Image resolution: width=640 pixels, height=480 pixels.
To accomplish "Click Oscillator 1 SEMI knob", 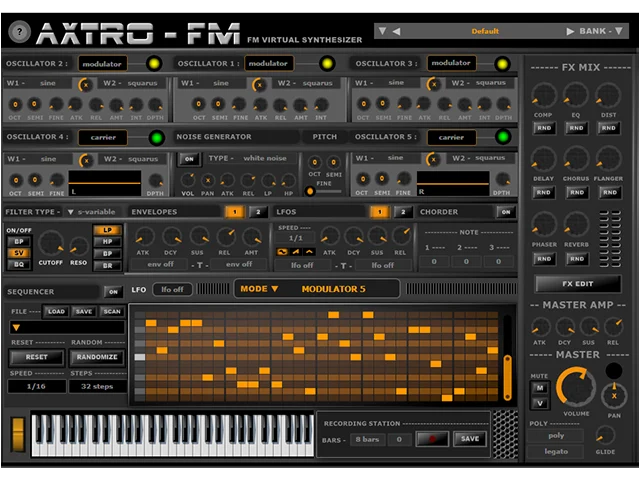I will pos(218,104).
